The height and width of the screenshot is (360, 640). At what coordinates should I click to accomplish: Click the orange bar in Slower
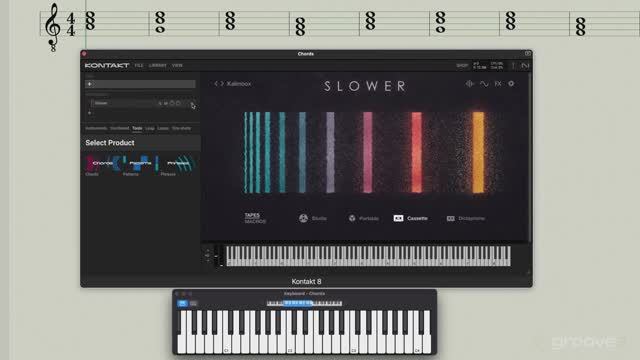pyautogui.click(x=478, y=152)
